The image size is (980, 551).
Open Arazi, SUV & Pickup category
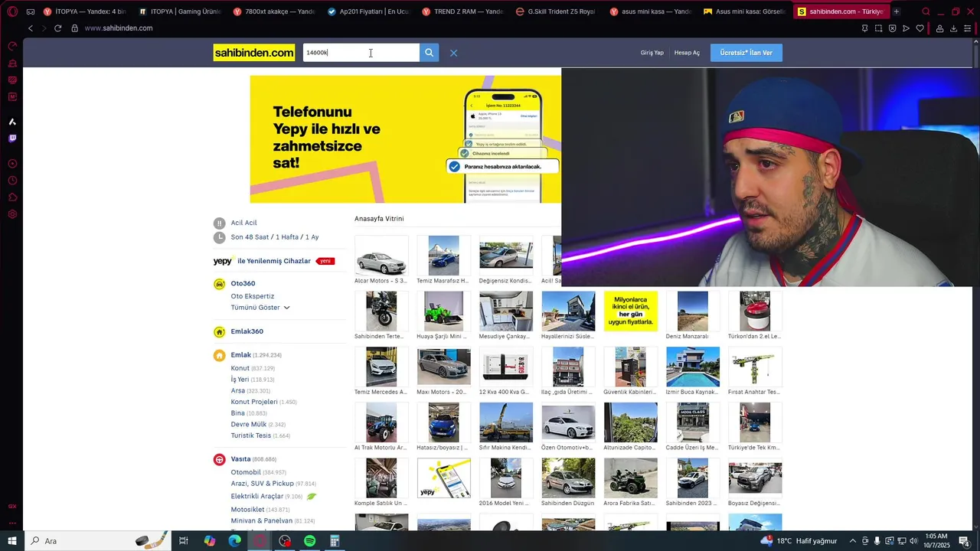pos(263,484)
